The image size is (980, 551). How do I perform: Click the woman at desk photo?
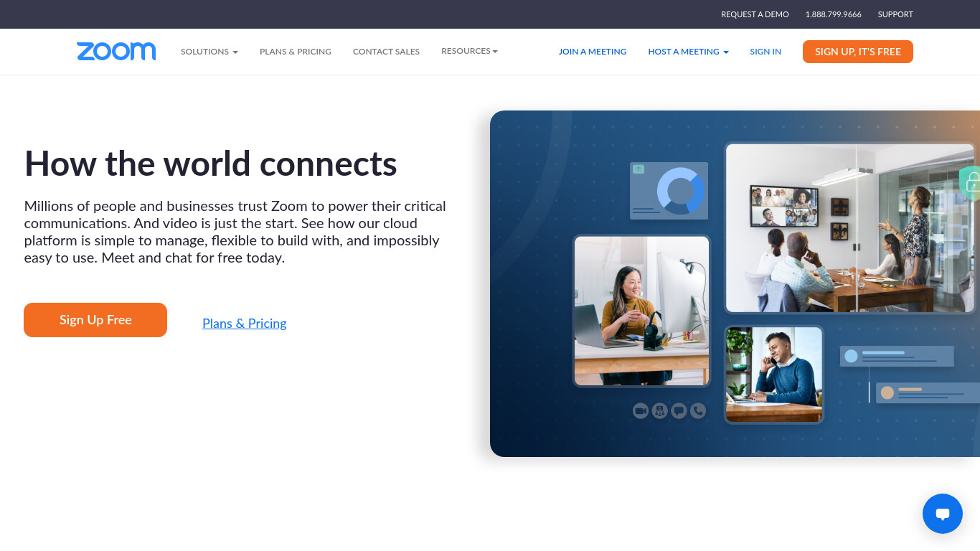coord(641,311)
